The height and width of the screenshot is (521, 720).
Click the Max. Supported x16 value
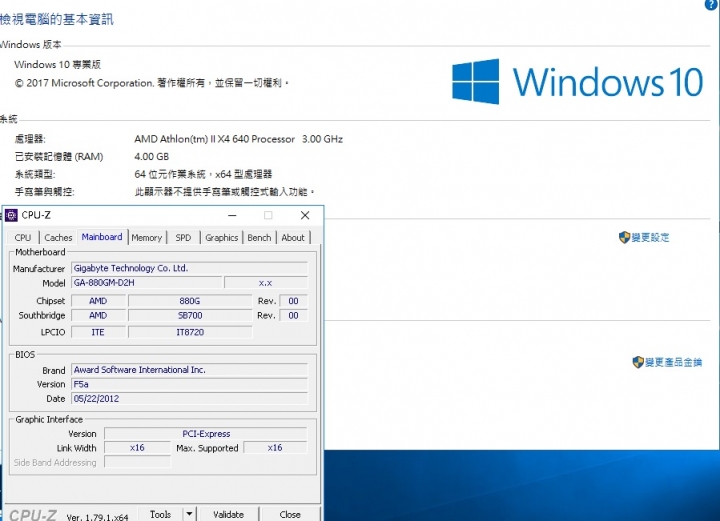pos(275,448)
